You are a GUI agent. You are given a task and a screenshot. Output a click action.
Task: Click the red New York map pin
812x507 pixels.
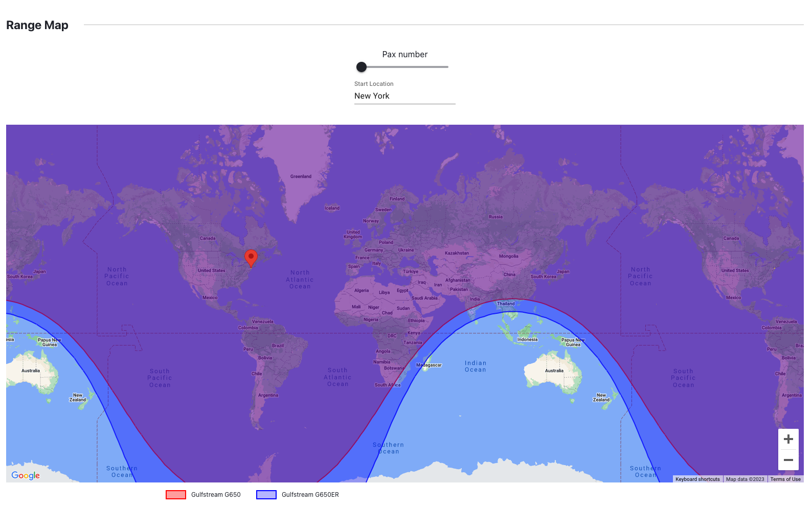point(251,258)
